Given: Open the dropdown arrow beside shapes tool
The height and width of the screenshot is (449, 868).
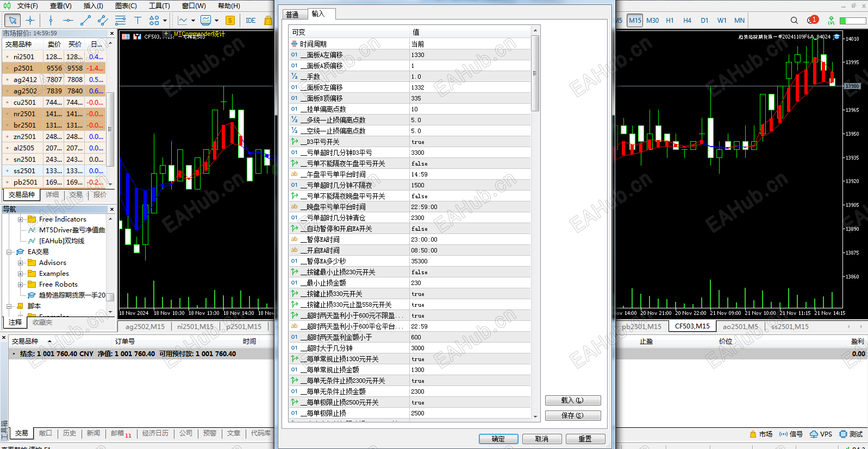Looking at the screenshot, I should (x=165, y=21).
